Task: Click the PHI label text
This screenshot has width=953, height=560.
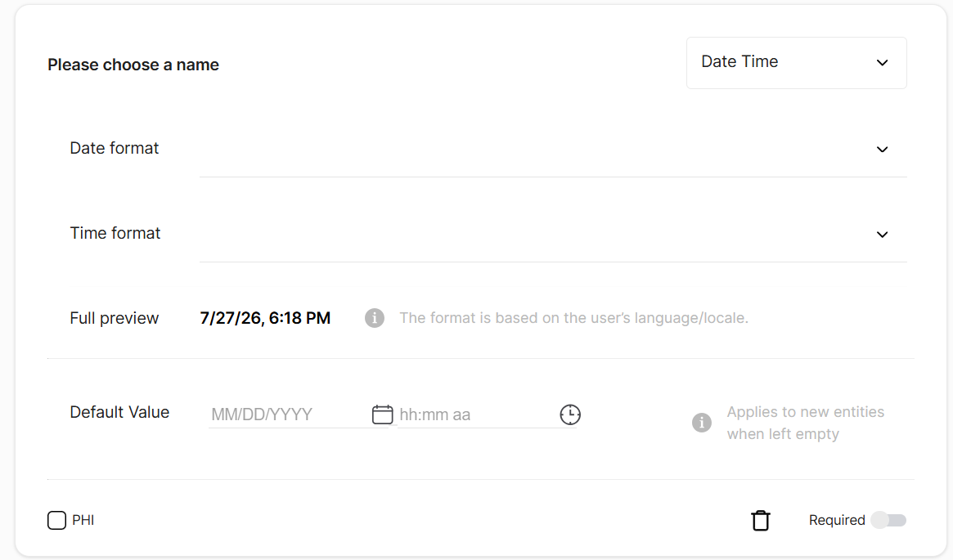Action: pyautogui.click(x=83, y=521)
